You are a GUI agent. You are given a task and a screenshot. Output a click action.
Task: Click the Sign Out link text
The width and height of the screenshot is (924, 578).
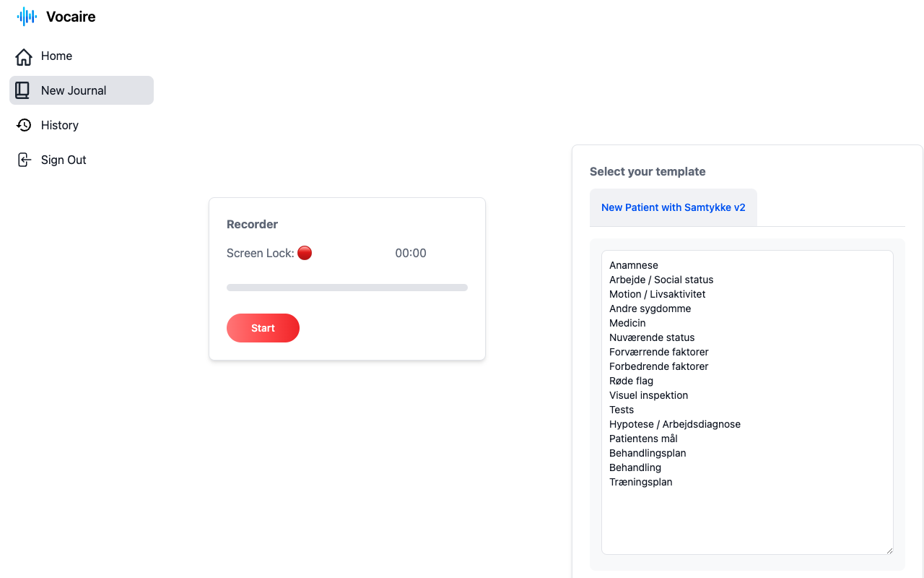64,160
